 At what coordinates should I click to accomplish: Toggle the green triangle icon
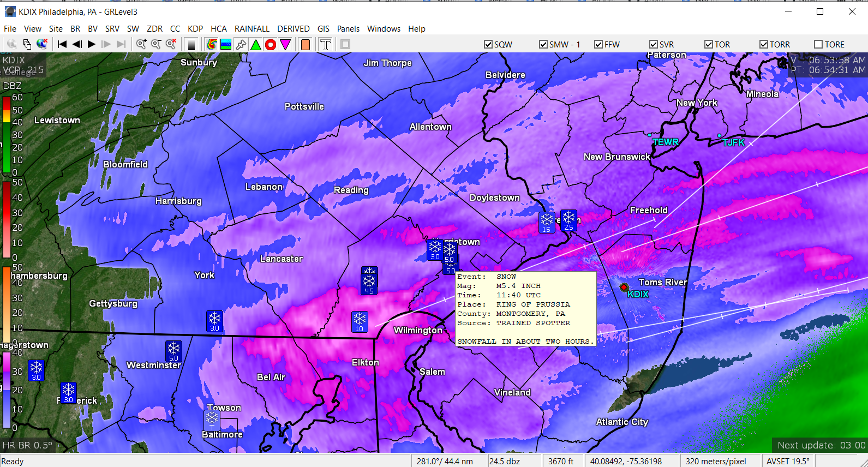pos(255,44)
